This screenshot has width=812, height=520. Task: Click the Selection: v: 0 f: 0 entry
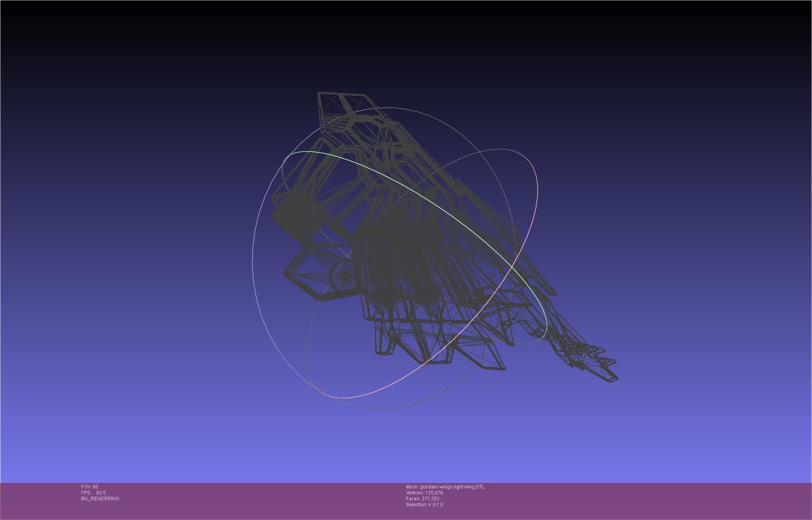(425, 505)
